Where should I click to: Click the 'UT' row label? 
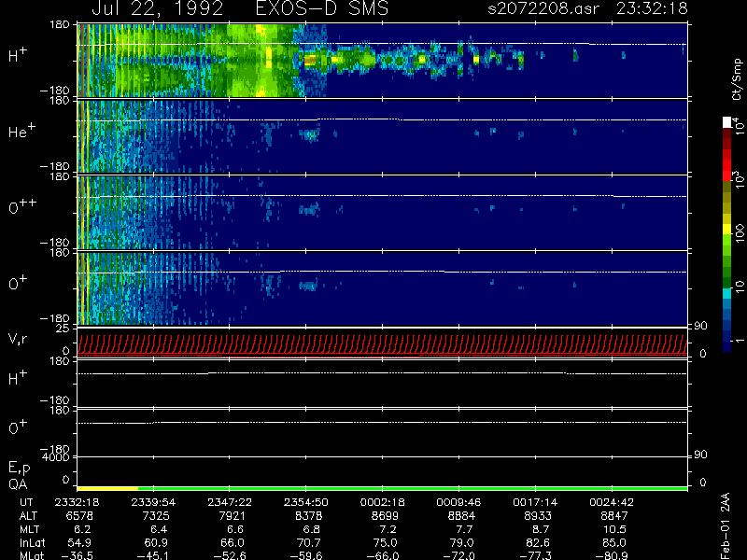click(x=26, y=502)
